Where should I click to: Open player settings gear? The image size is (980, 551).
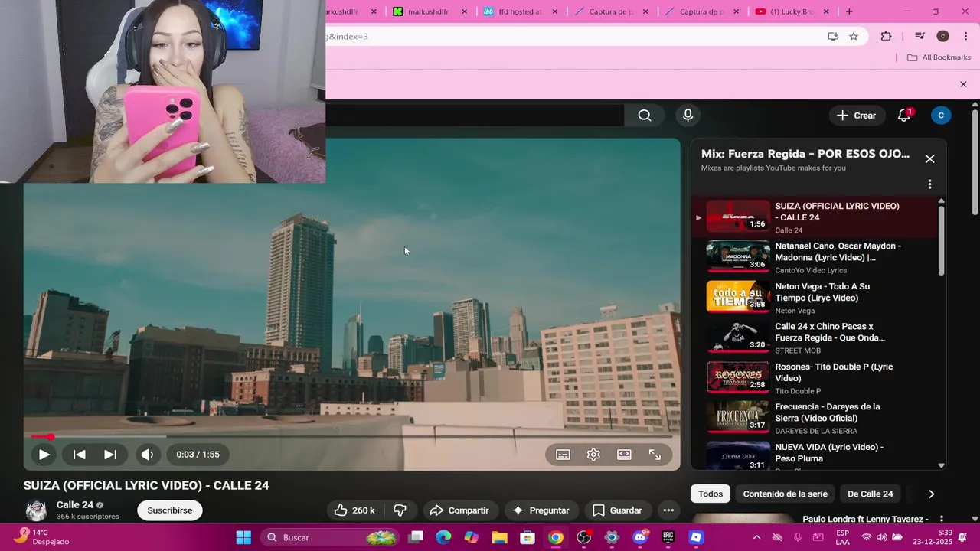pyautogui.click(x=593, y=455)
